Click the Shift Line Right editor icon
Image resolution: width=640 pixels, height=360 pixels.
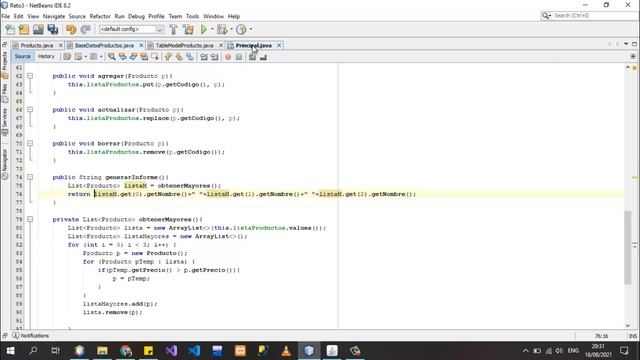click(214, 57)
